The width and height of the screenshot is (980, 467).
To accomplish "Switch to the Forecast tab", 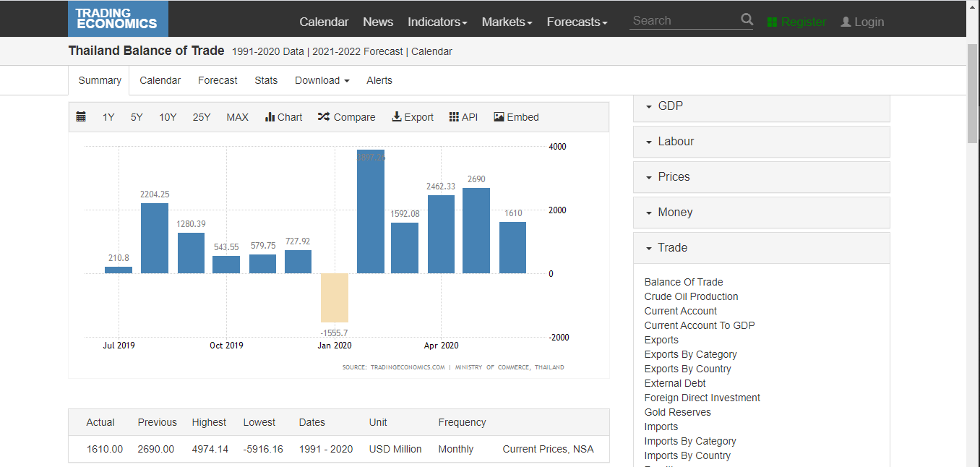I will point(218,80).
